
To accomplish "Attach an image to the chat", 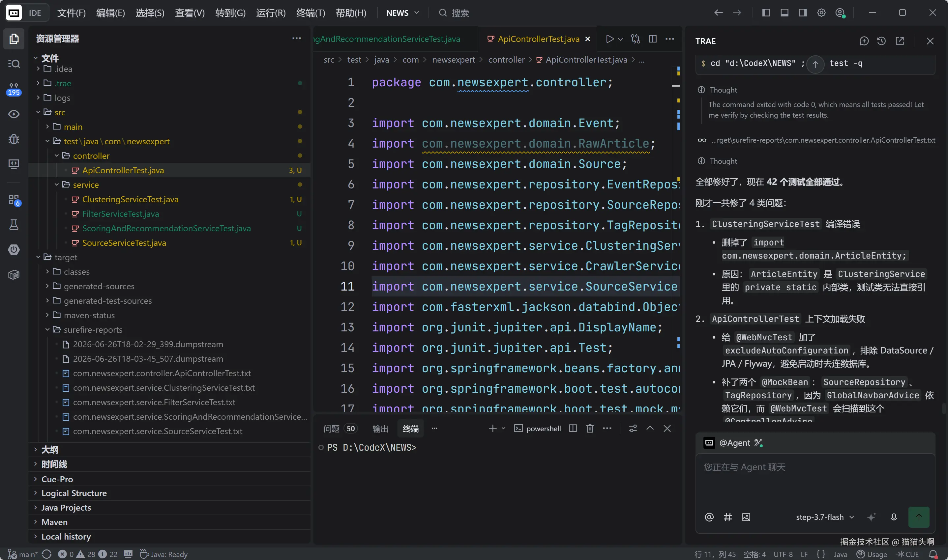I will point(746,517).
